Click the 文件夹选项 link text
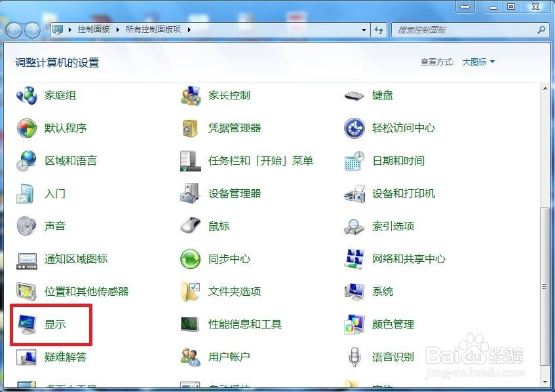This screenshot has width=555, height=392. click(x=235, y=292)
